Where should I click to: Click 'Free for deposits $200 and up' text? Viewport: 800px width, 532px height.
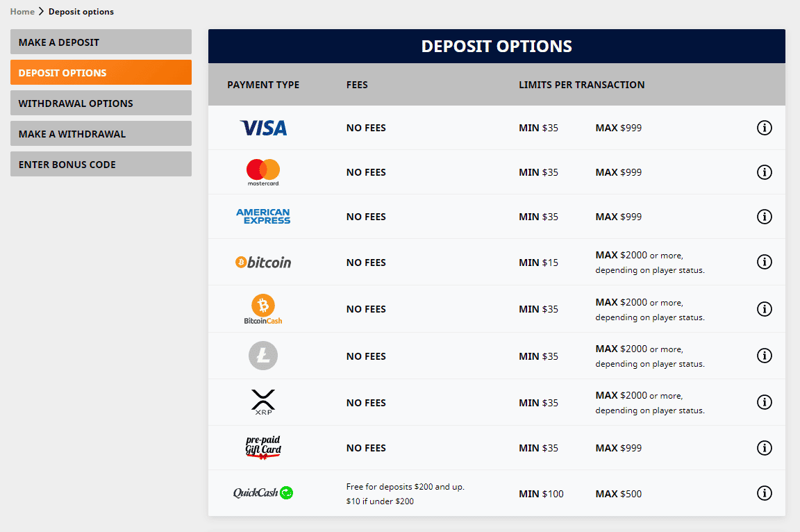click(x=405, y=487)
